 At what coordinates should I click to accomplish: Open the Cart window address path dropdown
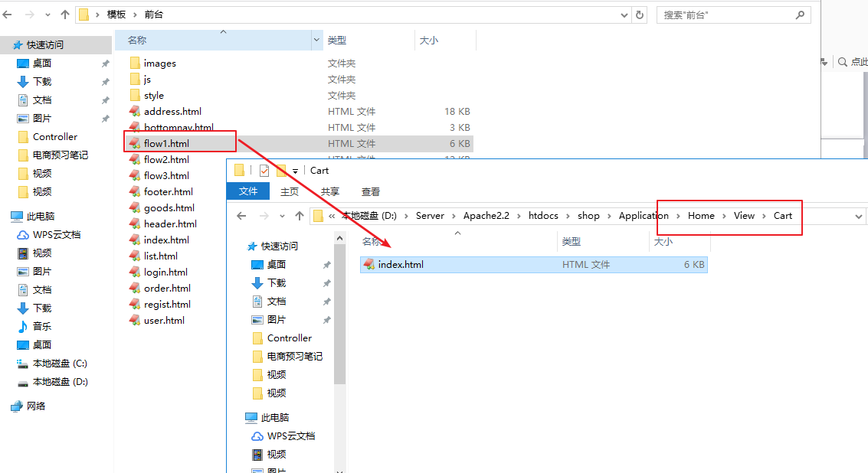pyautogui.click(x=859, y=216)
